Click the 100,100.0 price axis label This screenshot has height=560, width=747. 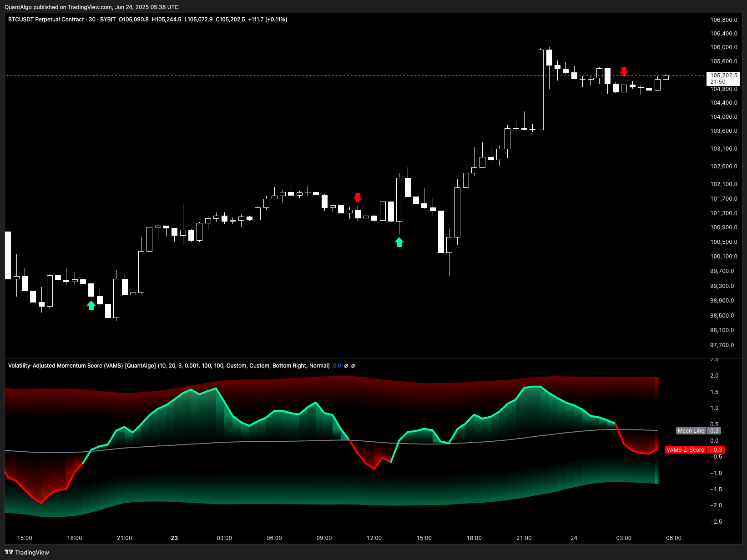click(724, 257)
